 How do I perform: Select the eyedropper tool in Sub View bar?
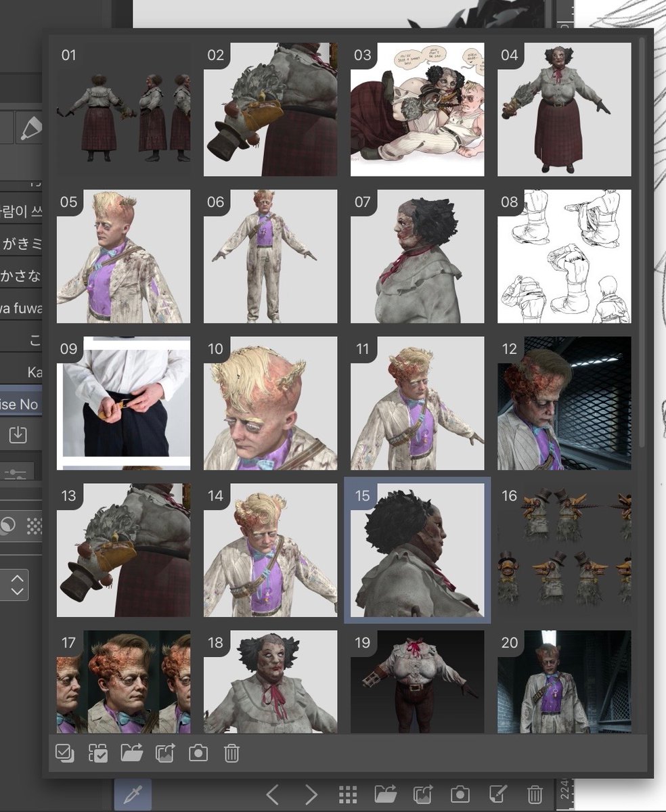(132, 794)
